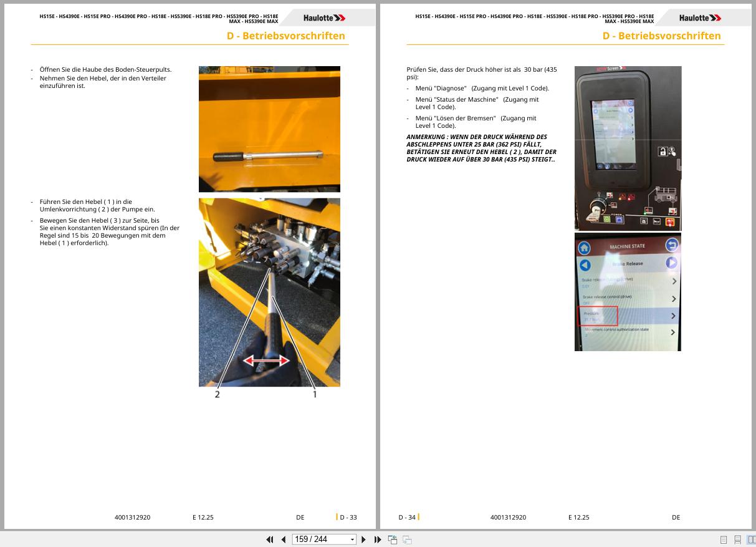Click the Haulotte logo on right page
Screen dimensions: 756x547
pos(701,18)
